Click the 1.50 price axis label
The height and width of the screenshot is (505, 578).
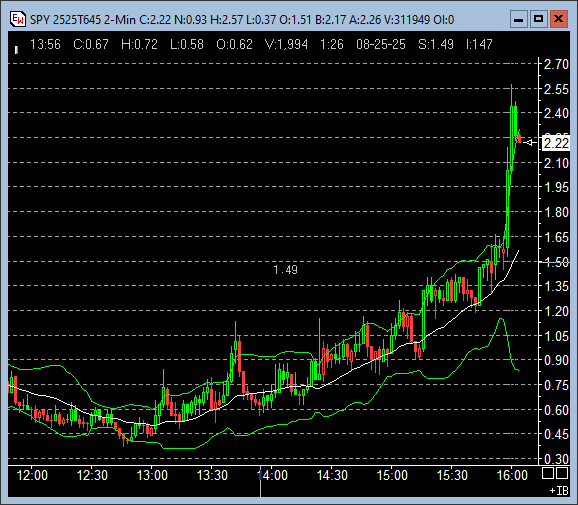point(556,262)
